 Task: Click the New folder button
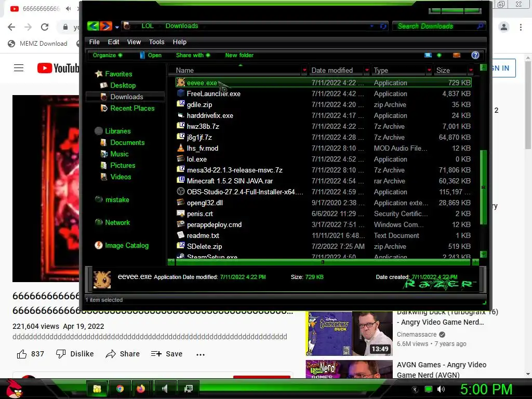click(239, 55)
